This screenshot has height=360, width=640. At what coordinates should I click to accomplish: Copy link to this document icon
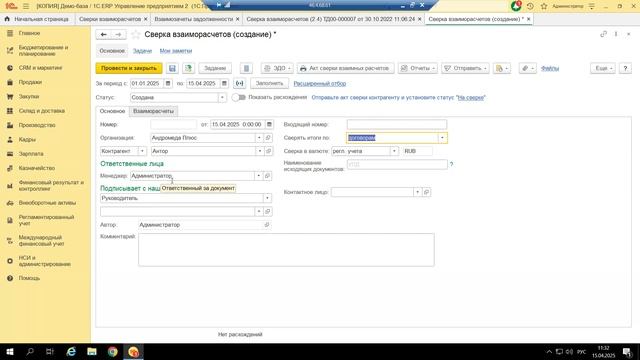coord(603,34)
